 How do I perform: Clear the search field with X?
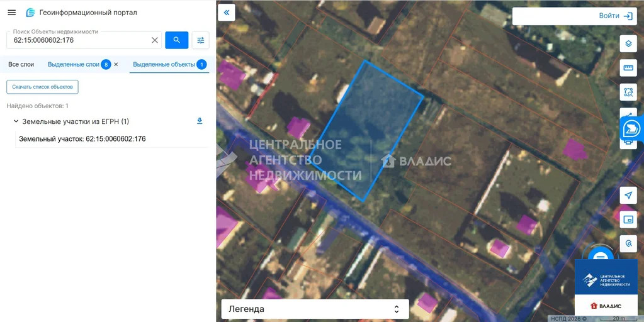[x=155, y=40]
